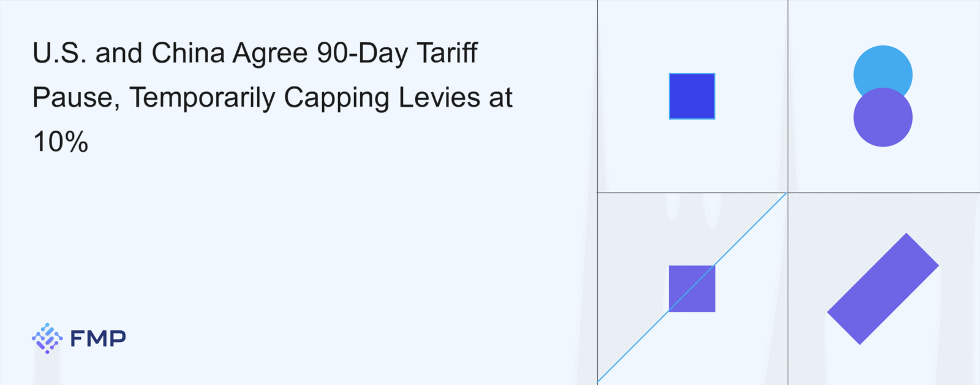The width and height of the screenshot is (980, 385).
Task: Click the solid blue square shape
Action: tap(692, 96)
